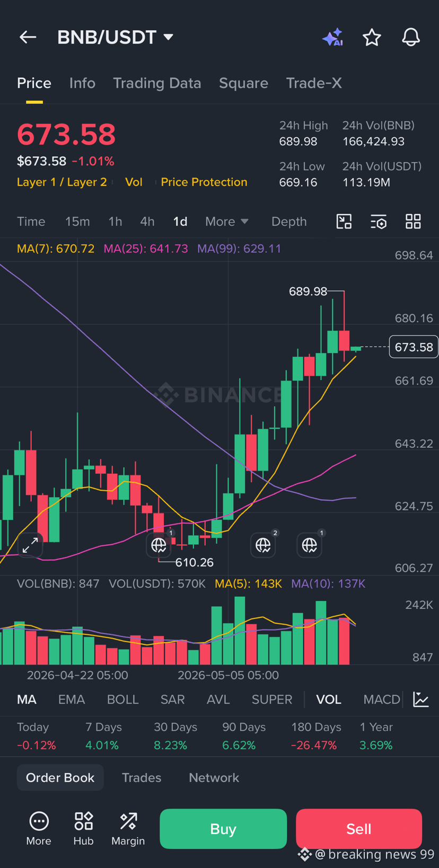Tap the 7 Days 4.01% performance

[103, 736]
